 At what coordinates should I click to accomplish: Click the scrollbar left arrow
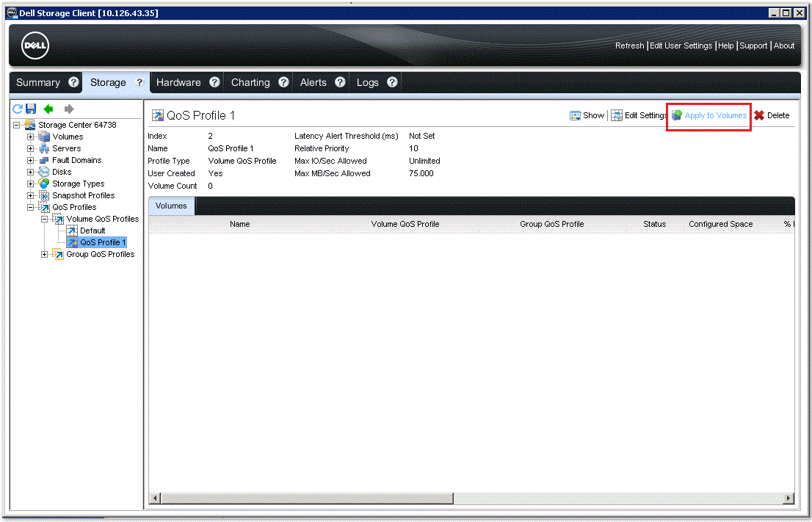[x=154, y=499]
